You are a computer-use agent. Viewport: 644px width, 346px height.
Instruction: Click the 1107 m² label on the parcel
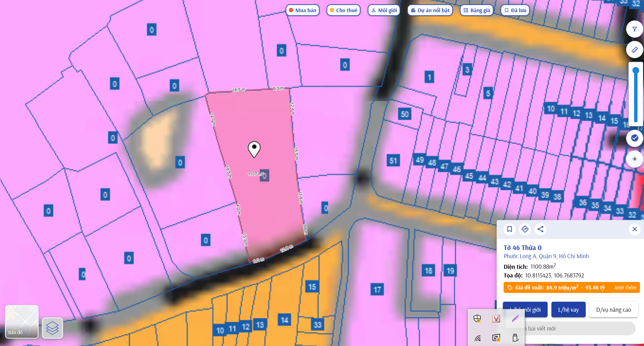click(256, 174)
